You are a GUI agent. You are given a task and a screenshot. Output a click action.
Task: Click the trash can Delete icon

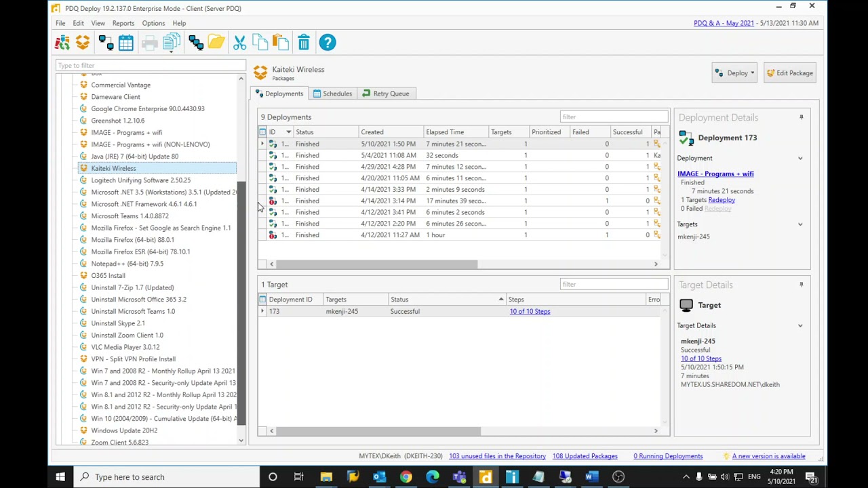[x=304, y=43]
